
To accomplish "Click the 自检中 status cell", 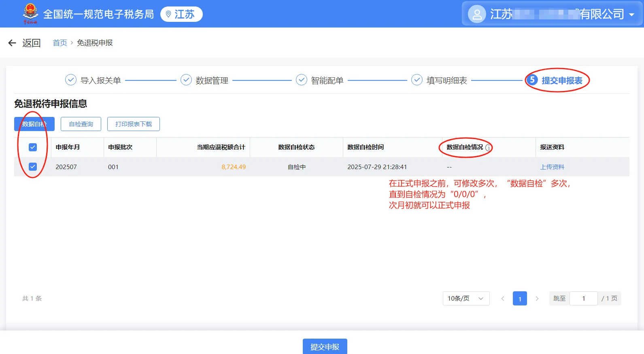I will [297, 167].
